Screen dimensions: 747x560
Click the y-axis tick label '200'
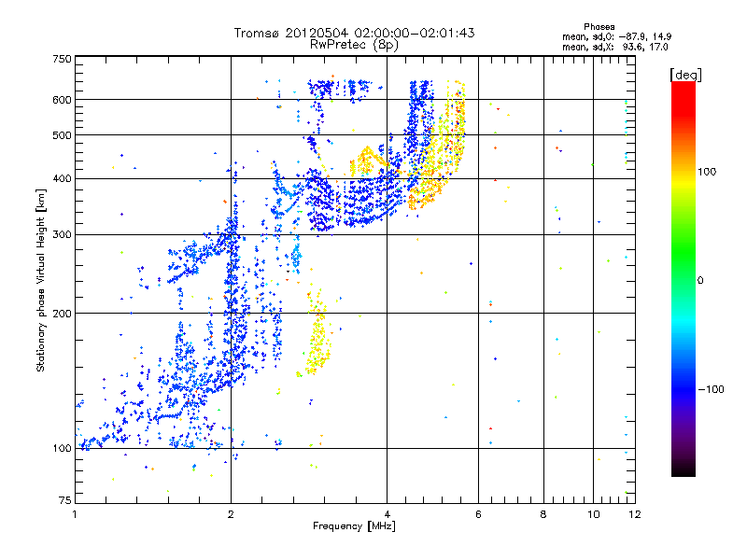coord(62,314)
